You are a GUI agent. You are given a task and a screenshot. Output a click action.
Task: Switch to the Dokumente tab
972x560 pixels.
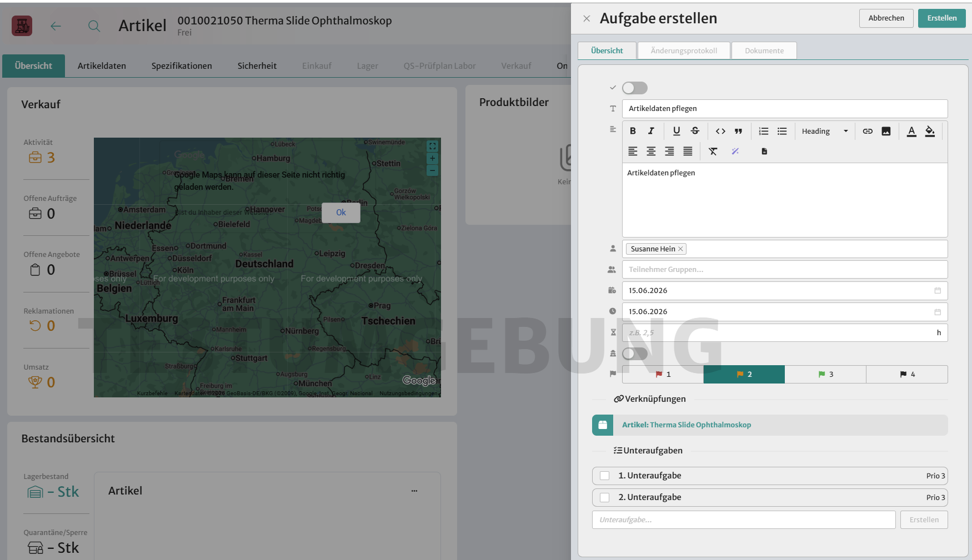(764, 51)
